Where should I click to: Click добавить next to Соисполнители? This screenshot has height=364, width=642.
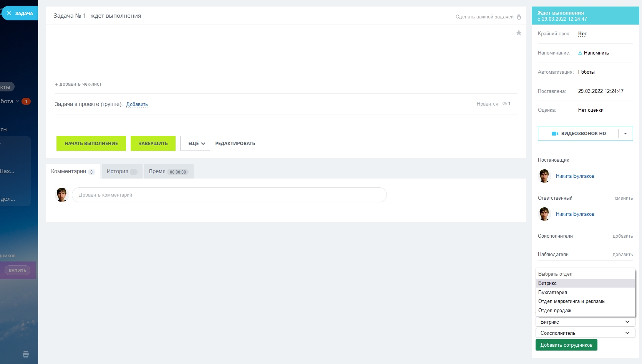623,236
